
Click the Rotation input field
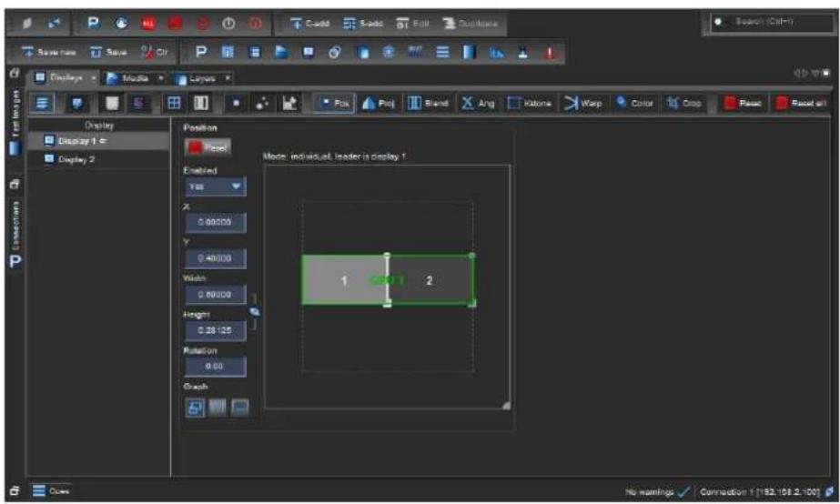216,367
